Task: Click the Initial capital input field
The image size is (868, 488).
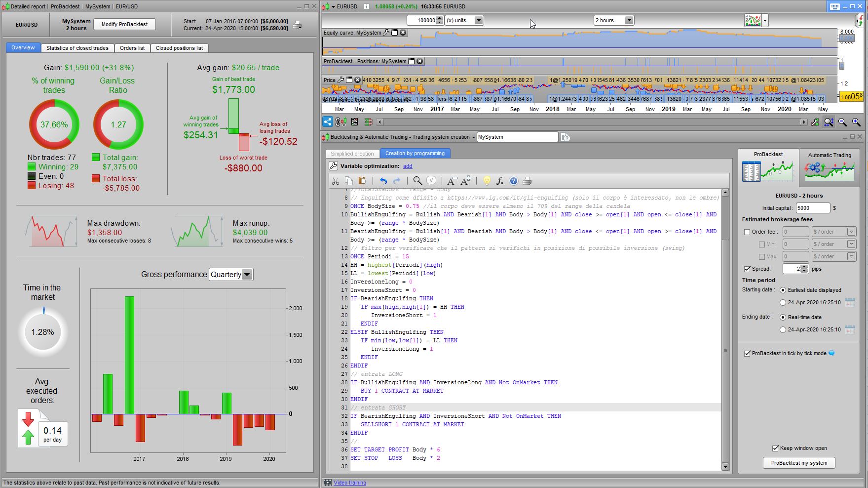Action: [812, 208]
